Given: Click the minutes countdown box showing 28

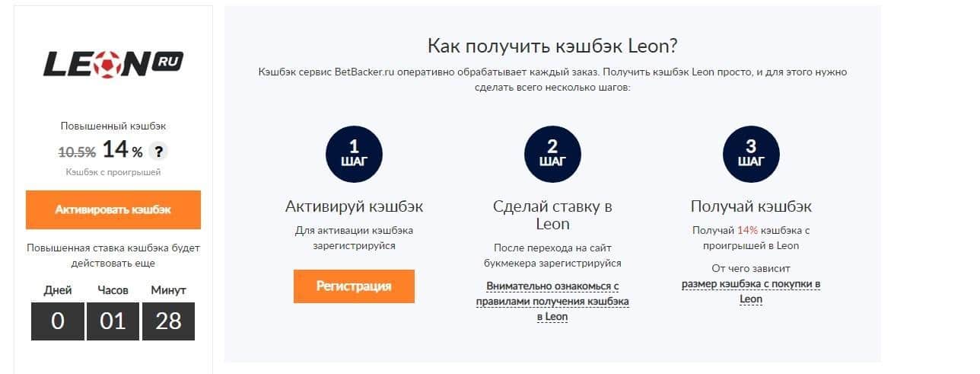Looking at the screenshot, I should pos(168,321).
